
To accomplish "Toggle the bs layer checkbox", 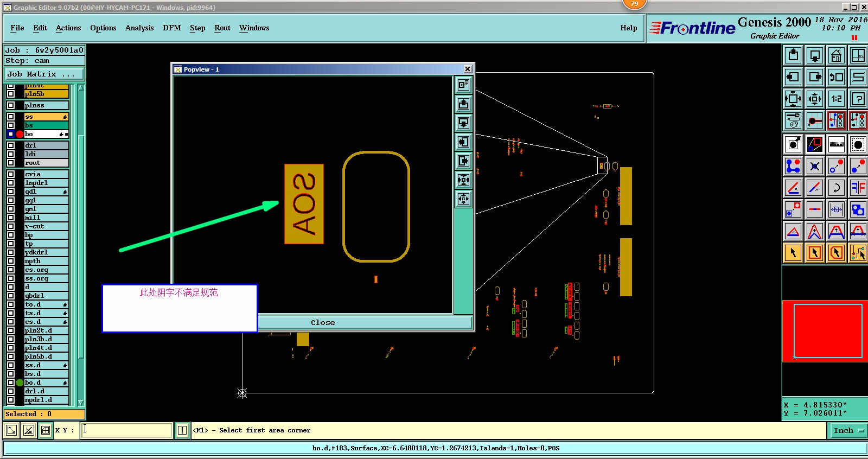I will (11, 125).
